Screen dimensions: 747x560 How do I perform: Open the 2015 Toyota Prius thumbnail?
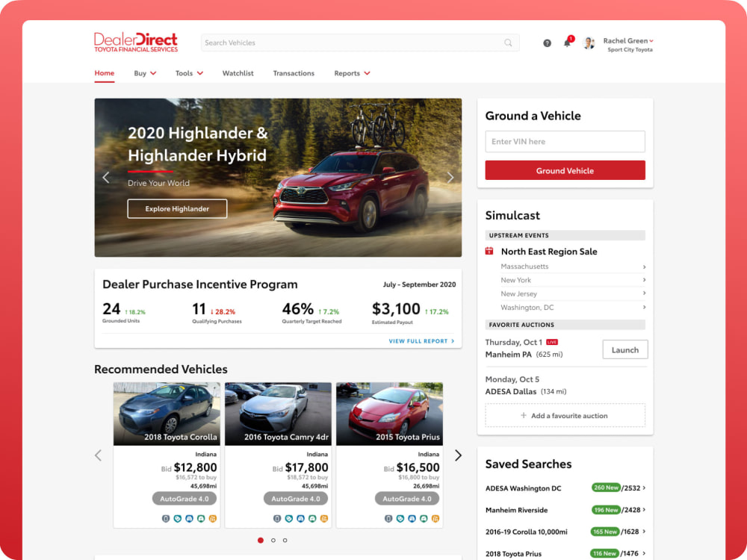click(390, 414)
